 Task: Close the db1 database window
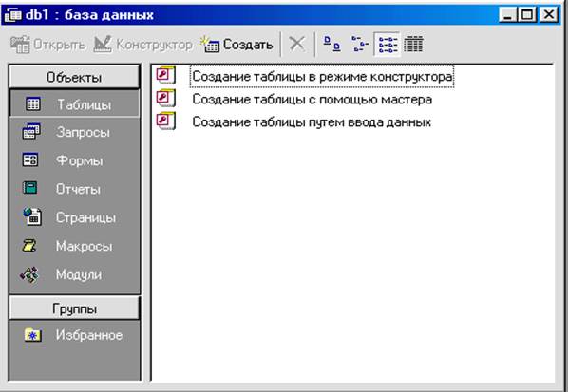[549, 15]
